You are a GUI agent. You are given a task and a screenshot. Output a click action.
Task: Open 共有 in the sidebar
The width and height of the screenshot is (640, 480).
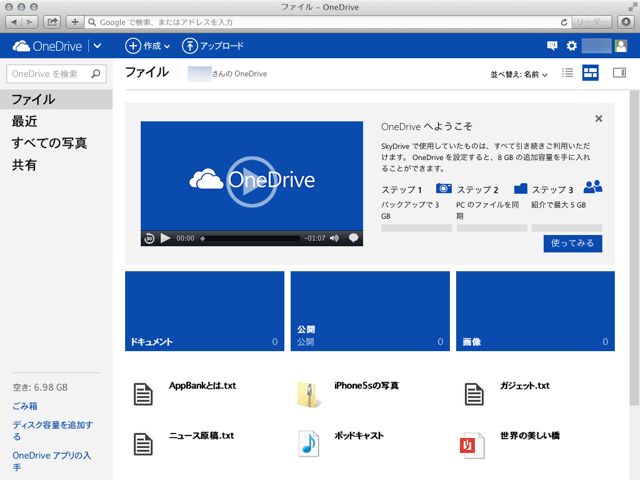24,165
